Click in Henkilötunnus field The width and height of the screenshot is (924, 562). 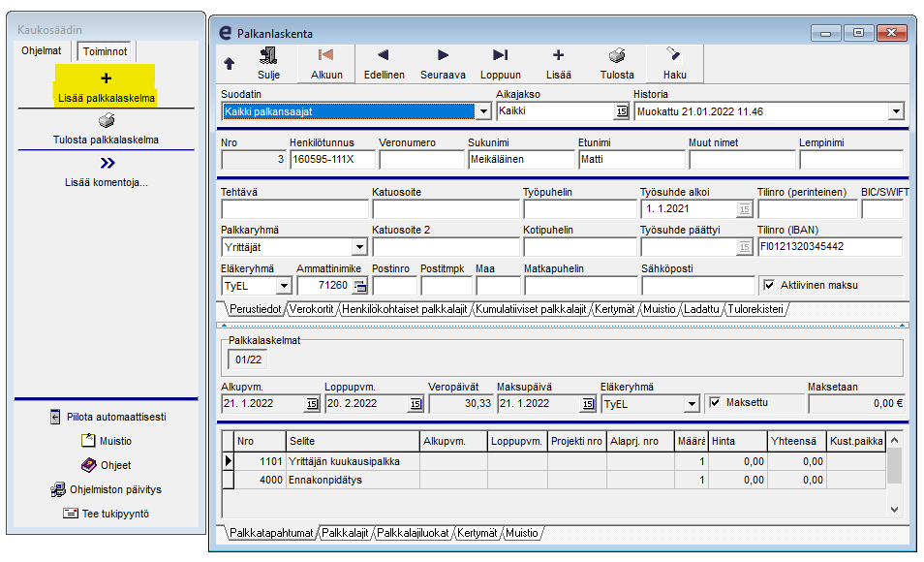coord(332,160)
